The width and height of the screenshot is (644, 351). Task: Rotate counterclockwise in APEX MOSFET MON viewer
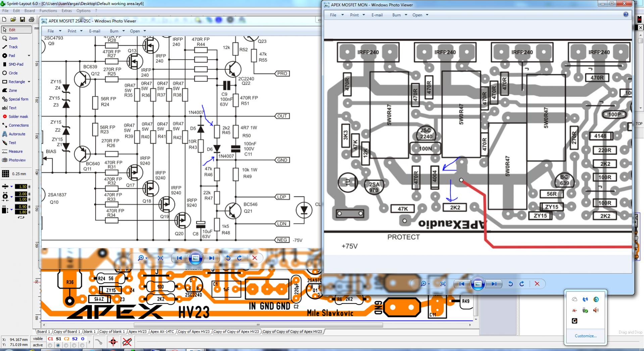(510, 284)
